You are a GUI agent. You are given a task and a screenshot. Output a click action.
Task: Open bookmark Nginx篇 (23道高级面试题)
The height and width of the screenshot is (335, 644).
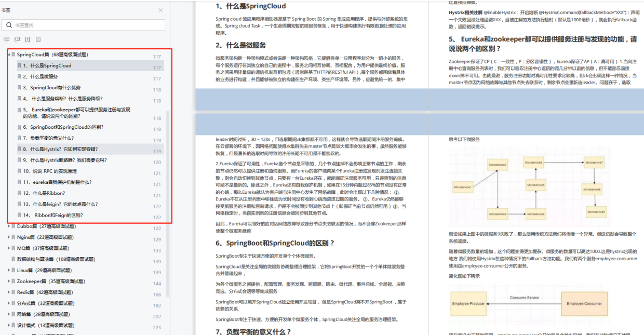coord(46,237)
